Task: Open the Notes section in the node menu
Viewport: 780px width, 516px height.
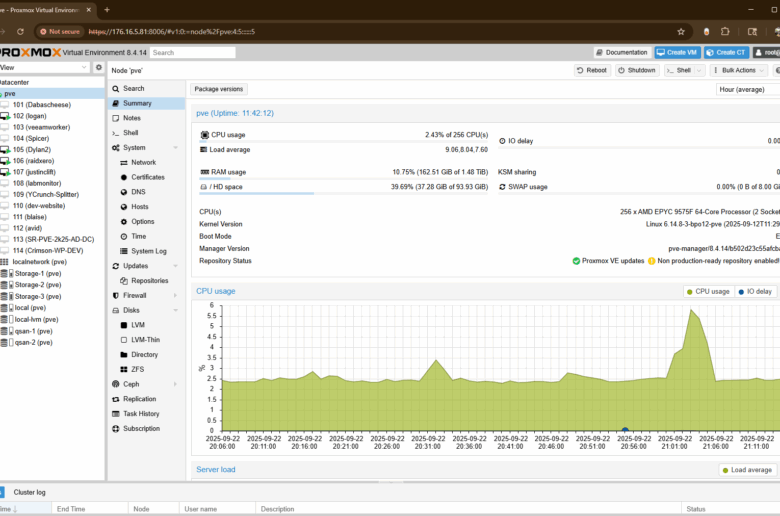Action: coord(132,118)
